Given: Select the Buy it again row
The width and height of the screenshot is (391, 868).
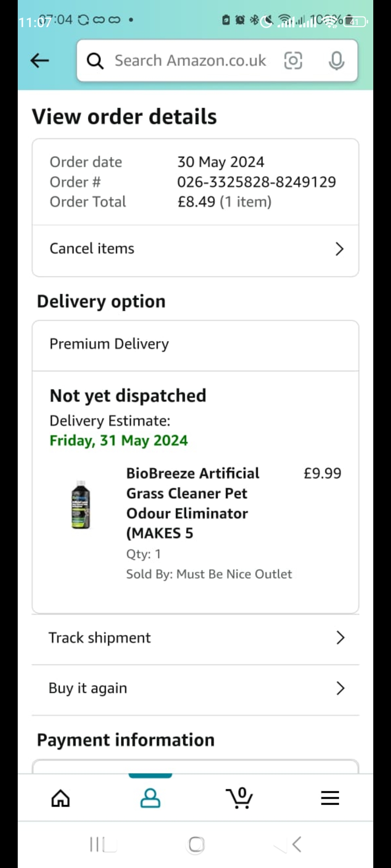Looking at the screenshot, I should (x=195, y=689).
